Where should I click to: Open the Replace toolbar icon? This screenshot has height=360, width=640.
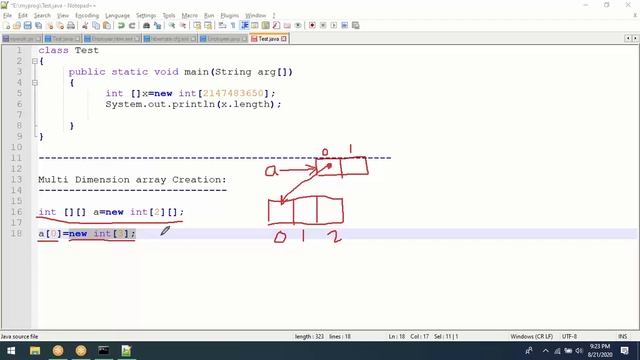point(157,25)
